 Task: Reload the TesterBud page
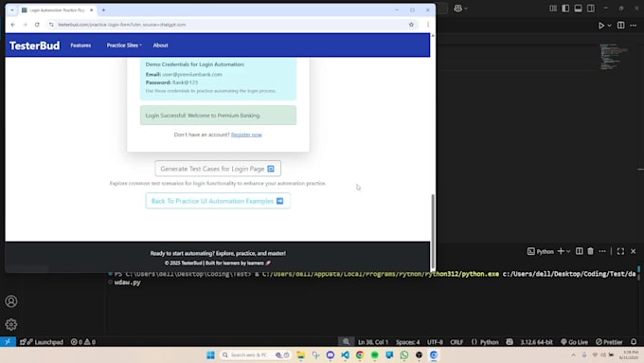click(x=37, y=25)
